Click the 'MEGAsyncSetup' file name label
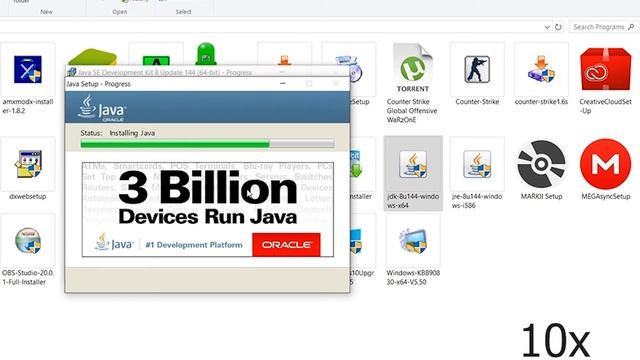Image resolution: width=640 pixels, height=360 pixels. pyautogui.click(x=606, y=196)
